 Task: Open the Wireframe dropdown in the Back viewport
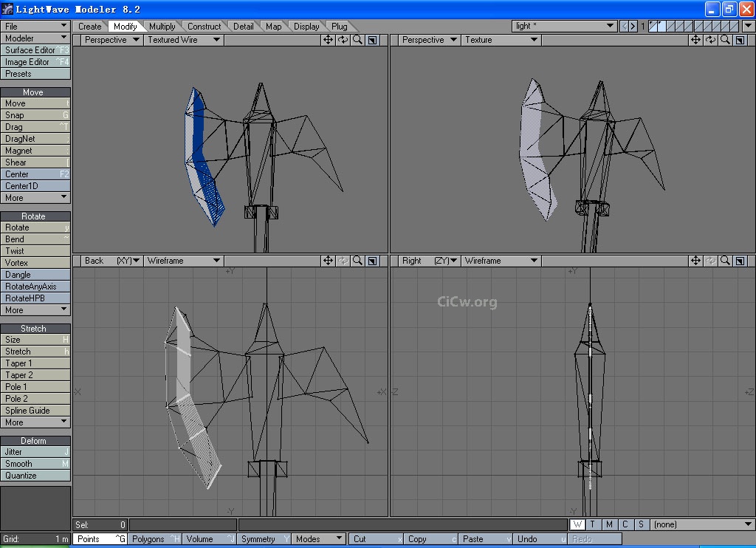183,261
